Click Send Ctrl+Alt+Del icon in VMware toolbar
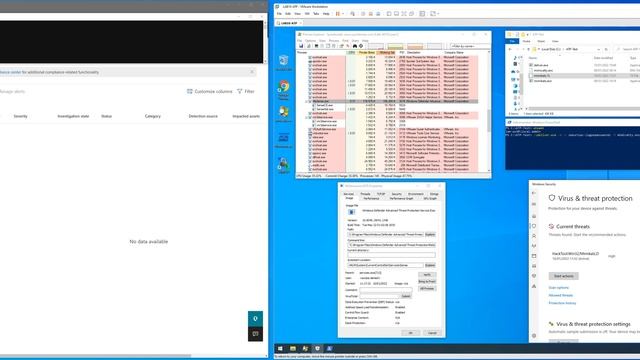 point(352,14)
